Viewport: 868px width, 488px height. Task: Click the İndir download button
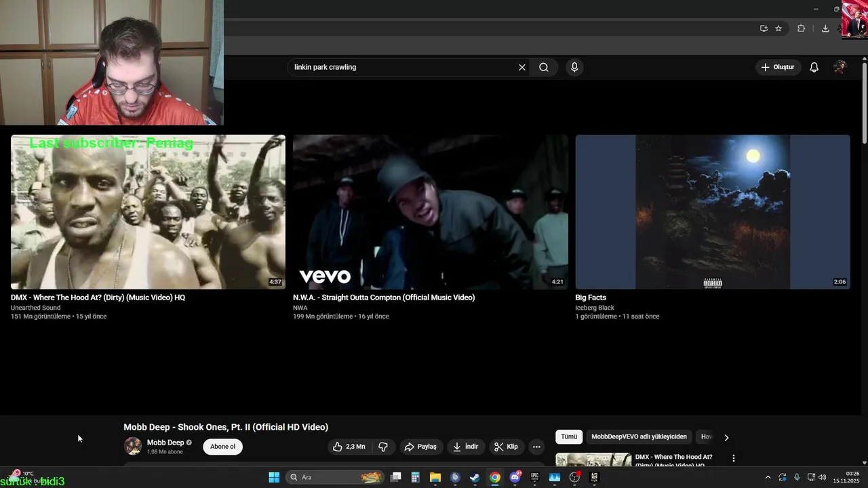(x=466, y=447)
